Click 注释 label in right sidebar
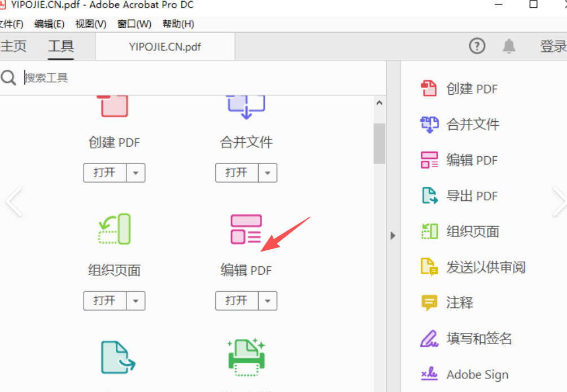567x392 pixels. 460,302
